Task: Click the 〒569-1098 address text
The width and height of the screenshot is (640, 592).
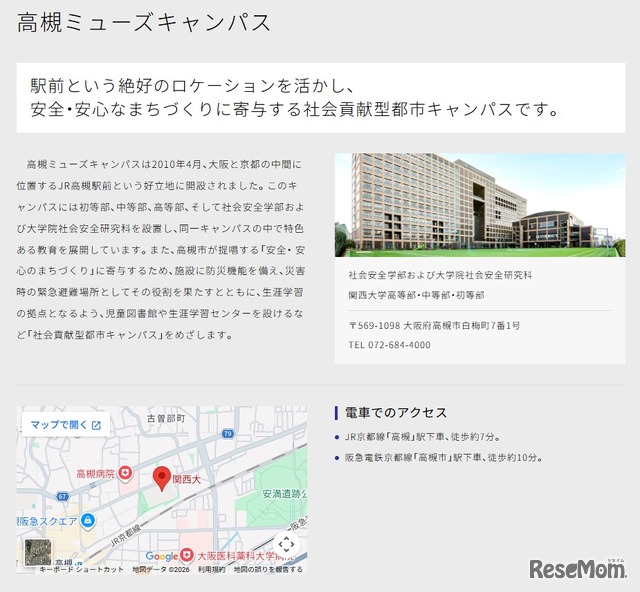Action: (x=434, y=326)
